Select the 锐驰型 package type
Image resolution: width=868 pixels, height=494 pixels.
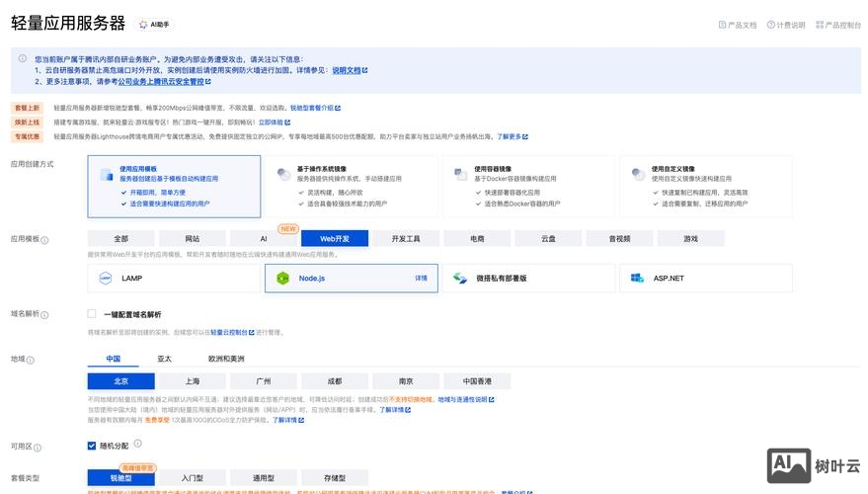[121, 477]
